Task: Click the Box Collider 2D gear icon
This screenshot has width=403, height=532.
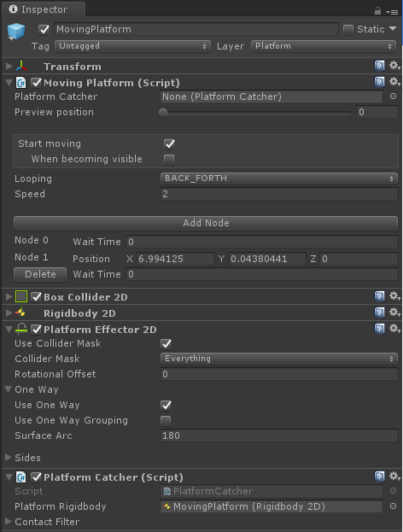Action: [394, 296]
